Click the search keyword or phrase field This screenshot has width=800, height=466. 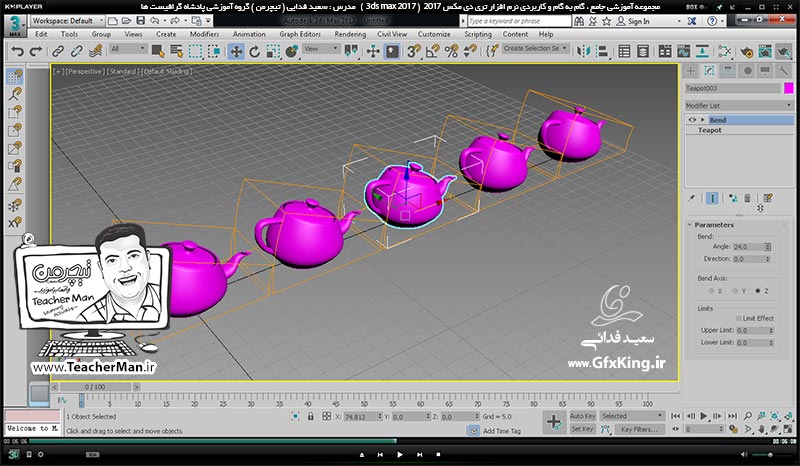(519, 21)
